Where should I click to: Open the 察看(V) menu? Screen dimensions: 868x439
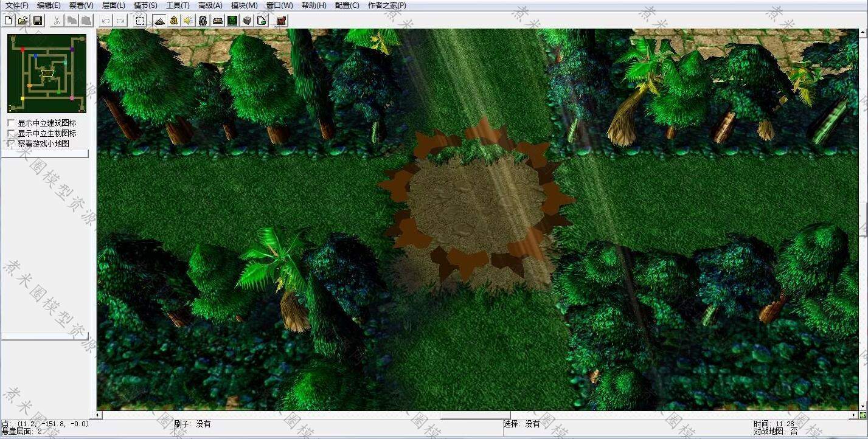(81, 5)
